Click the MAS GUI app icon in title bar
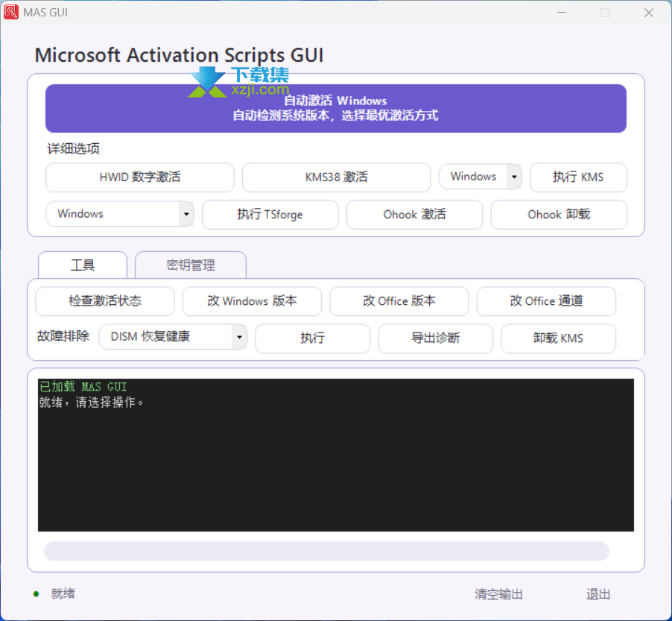Screen dimensions: 672x621 pos(10,12)
